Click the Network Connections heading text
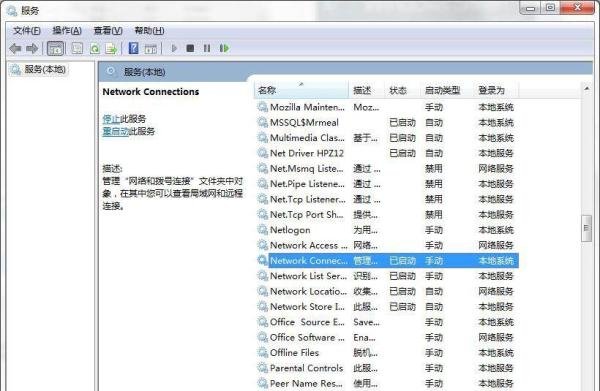The width and height of the screenshot is (600, 391). [151, 92]
